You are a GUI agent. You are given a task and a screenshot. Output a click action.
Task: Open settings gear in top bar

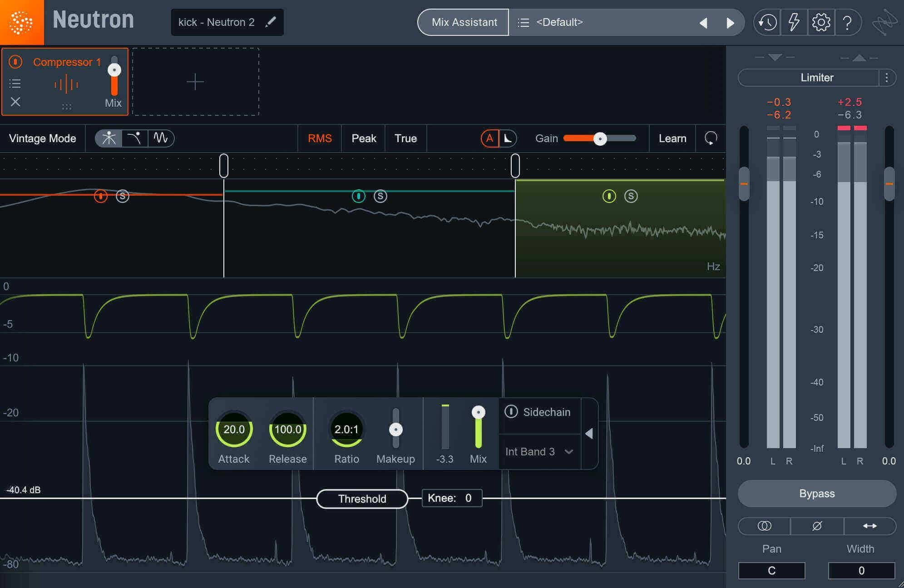tap(821, 22)
